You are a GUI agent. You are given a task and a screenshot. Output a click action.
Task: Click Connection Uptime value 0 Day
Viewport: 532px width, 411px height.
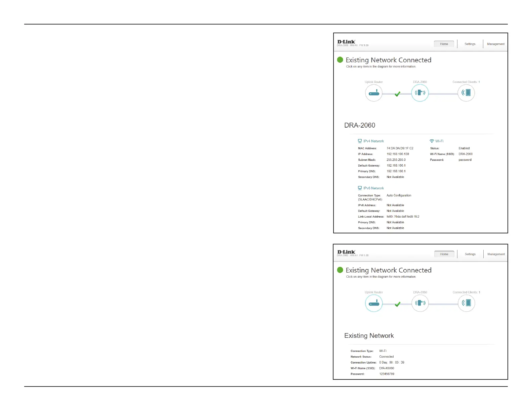click(x=392, y=362)
